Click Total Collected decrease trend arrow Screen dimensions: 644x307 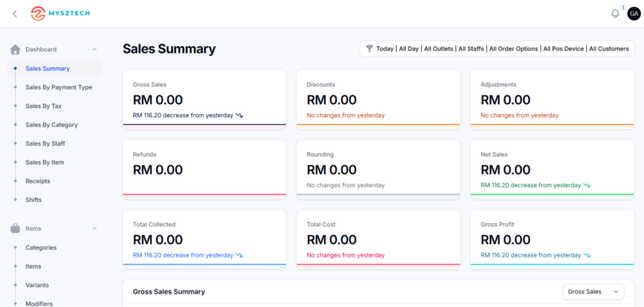[239, 256]
